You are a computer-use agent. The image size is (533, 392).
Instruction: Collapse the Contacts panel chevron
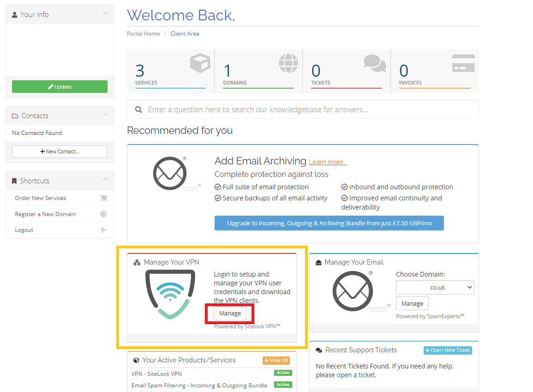[x=105, y=115]
